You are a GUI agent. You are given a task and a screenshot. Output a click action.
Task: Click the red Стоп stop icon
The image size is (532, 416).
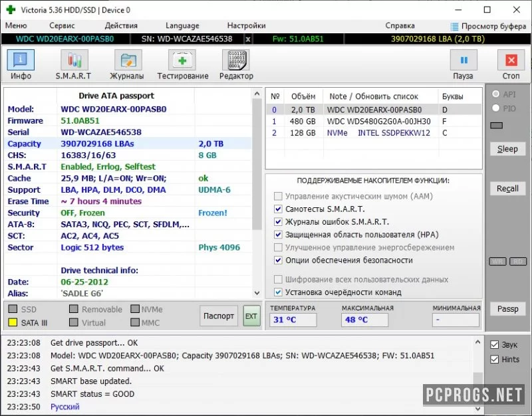pos(511,60)
